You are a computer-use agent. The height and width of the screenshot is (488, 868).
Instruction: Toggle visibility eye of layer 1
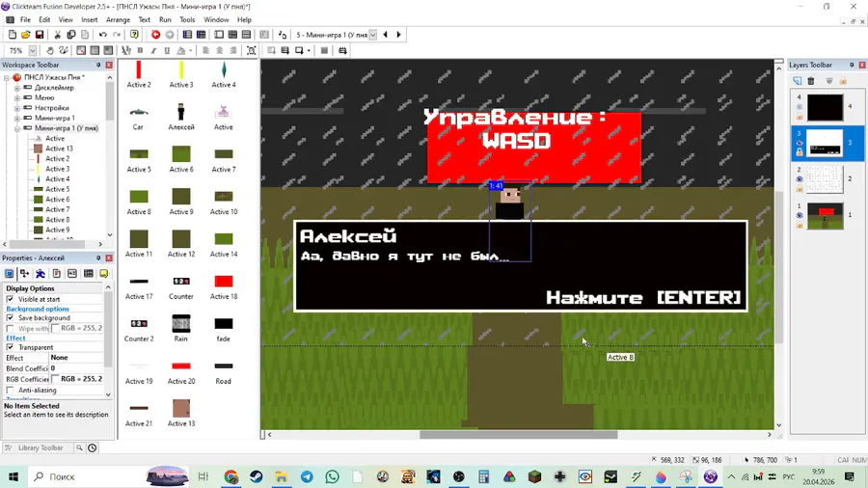(x=800, y=215)
